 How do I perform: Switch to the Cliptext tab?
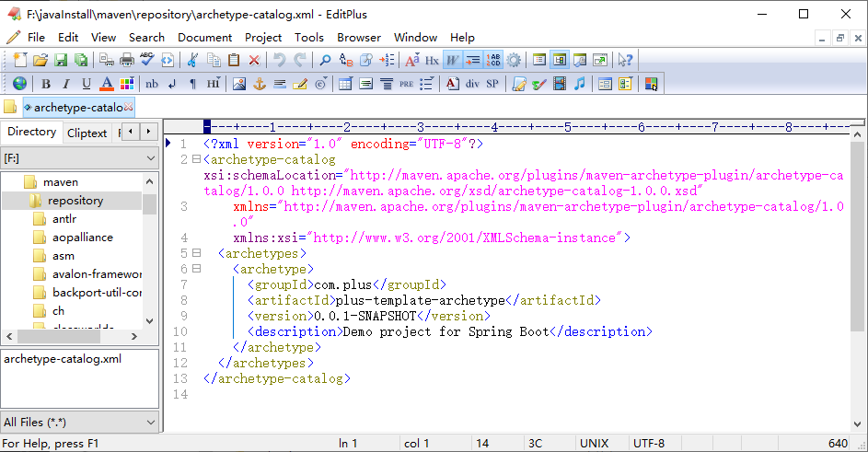click(x=87, y=133)
